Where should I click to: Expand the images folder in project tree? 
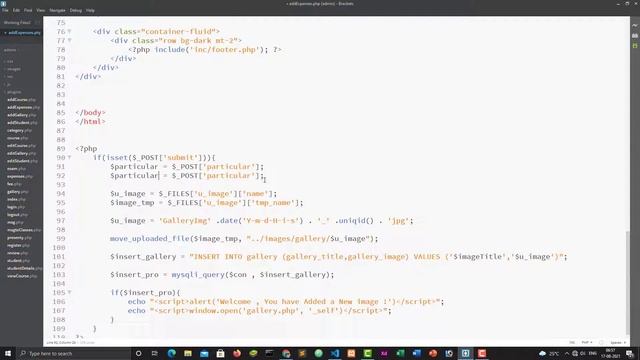(x=13, y=69)
